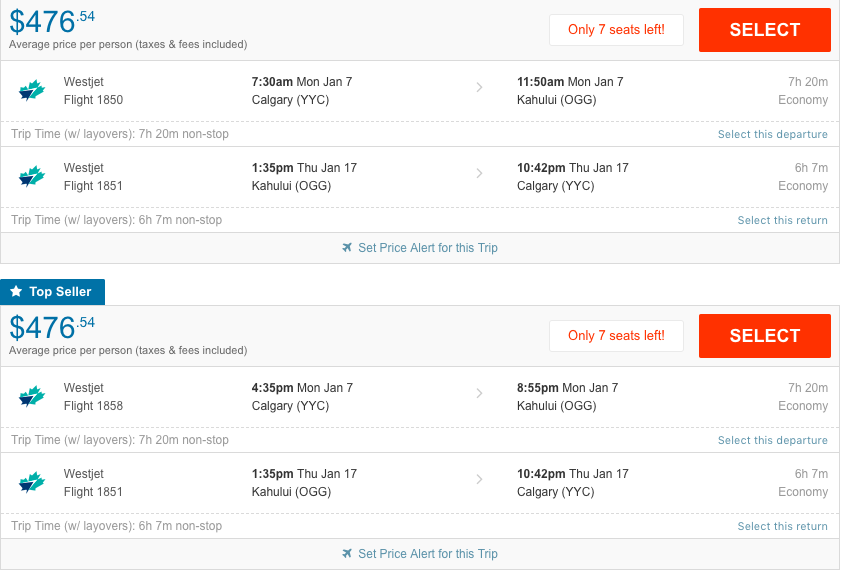This screenshot has width=841, height=570.
Task: Click arrow chevron in 4:35pm Calgary flight row
Action: [x=479, y=393]
